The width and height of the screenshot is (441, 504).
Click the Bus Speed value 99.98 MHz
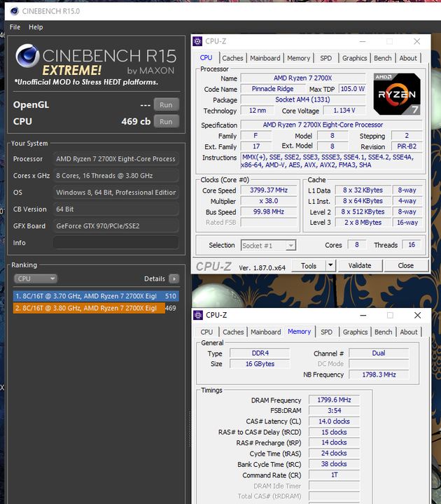coord(269,212)
